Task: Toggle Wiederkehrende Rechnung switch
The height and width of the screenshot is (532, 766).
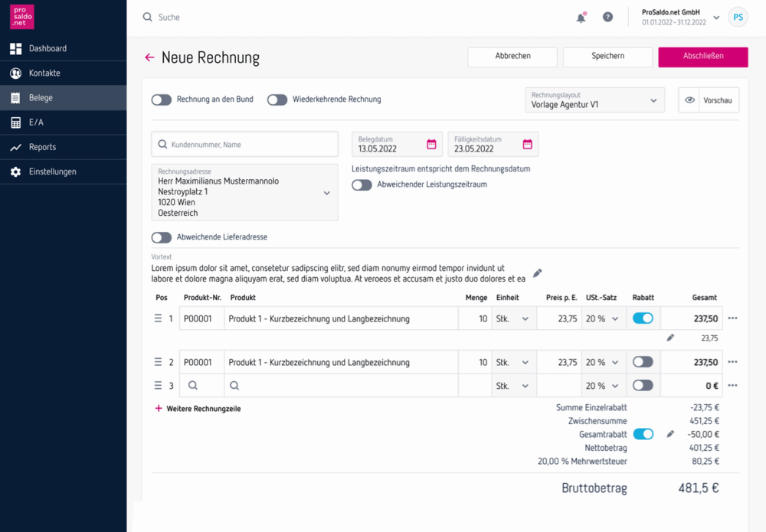Action: 277,100
